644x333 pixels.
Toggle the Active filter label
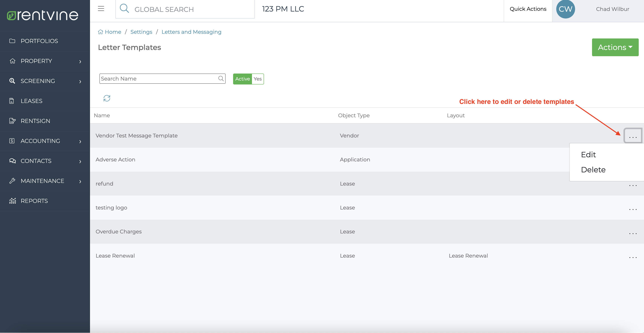click(x=242, y=79)
